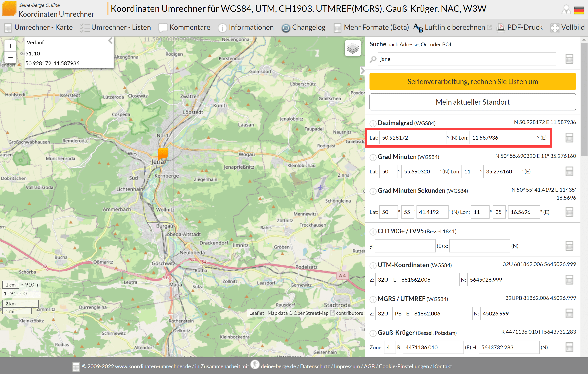Zoom in on the map

pyautogui.click(x=10, y=46)
